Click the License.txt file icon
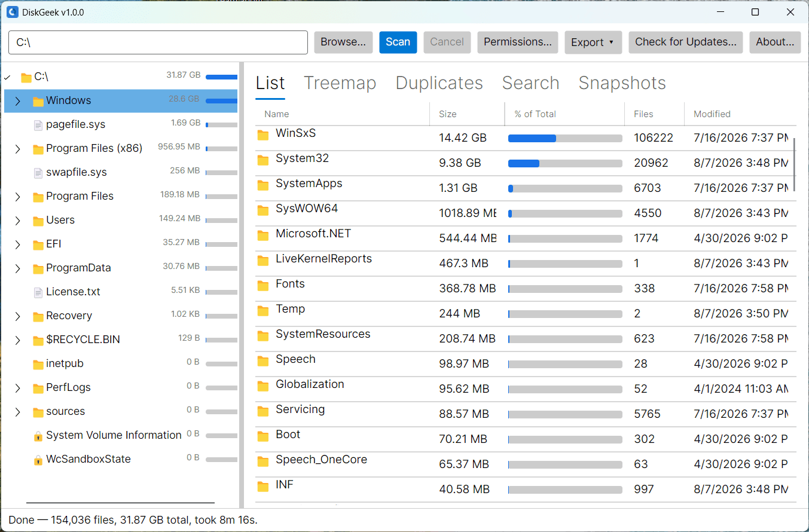Screen dimensions: 809x532 coord(38,292)
